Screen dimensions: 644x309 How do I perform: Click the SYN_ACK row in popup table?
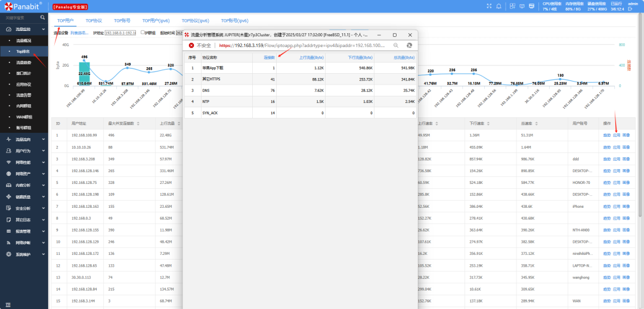pyautogui.click(x=301, y=113)
